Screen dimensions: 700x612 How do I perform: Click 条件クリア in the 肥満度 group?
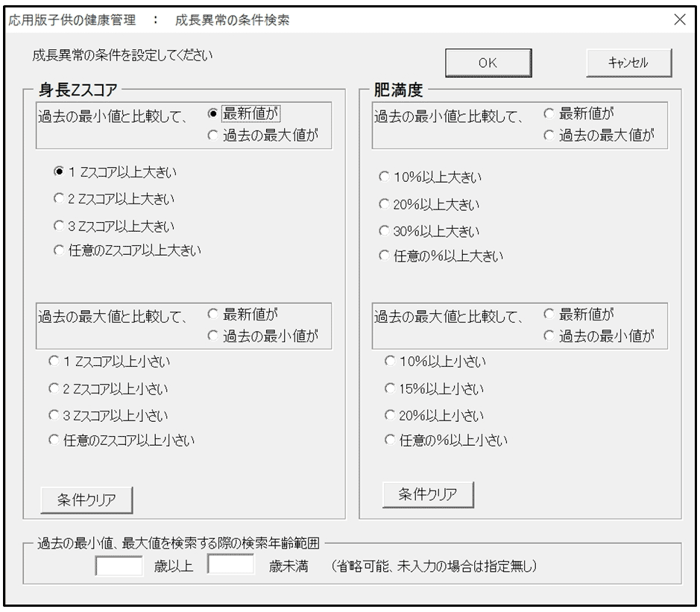[428, 493]
